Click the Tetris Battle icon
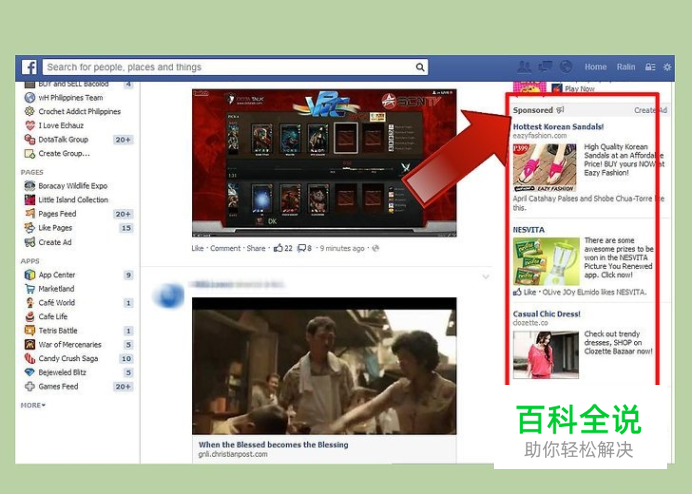This screenshot has height=494, width=692. (x=30, y=331)
